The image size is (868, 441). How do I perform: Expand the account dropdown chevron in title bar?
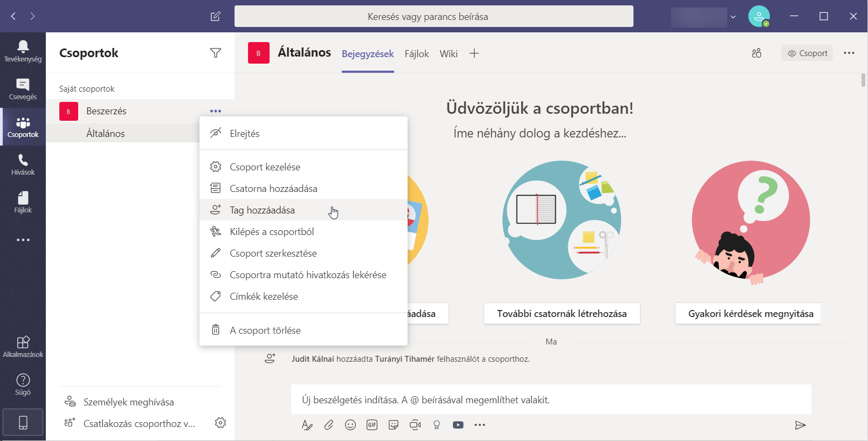(x=733, y=17)
